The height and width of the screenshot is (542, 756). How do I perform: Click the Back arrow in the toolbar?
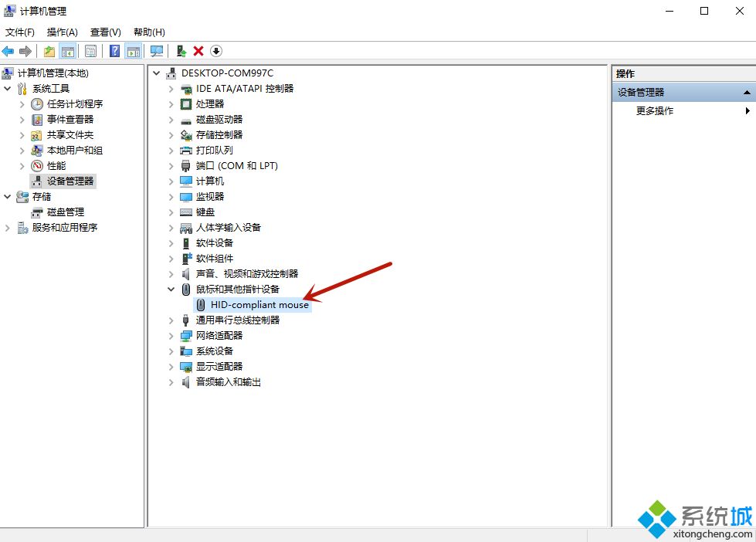(x=8, y=51)
